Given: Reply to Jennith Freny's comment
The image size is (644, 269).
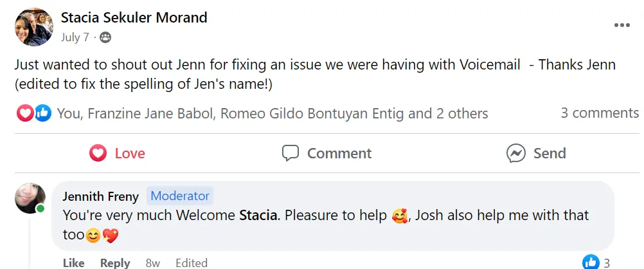Looking at the screenshot, I should (115, 263).
